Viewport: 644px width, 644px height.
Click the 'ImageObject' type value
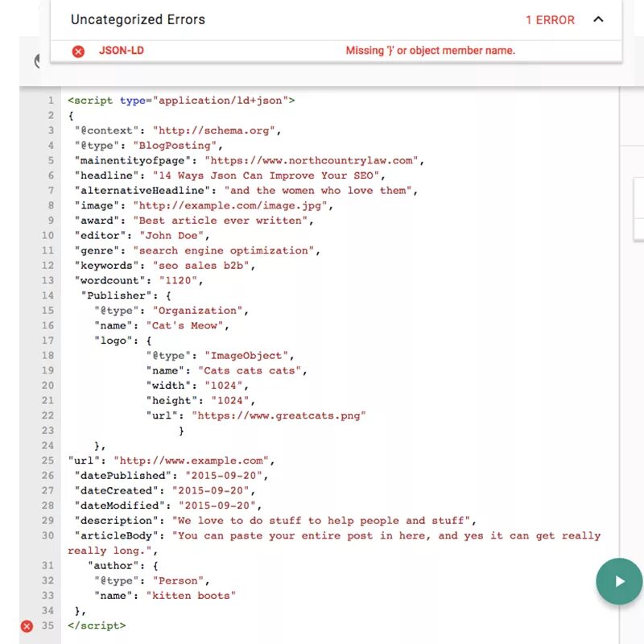246,356
